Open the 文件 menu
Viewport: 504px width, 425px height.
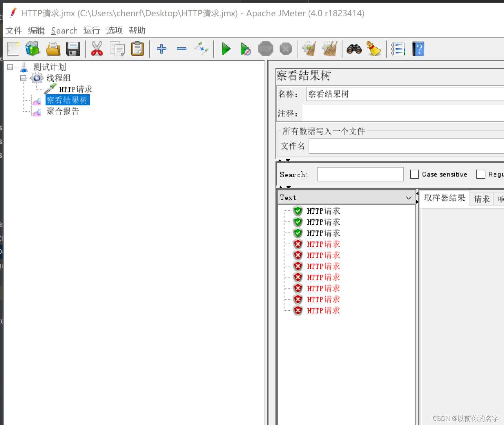click(14, 30)
